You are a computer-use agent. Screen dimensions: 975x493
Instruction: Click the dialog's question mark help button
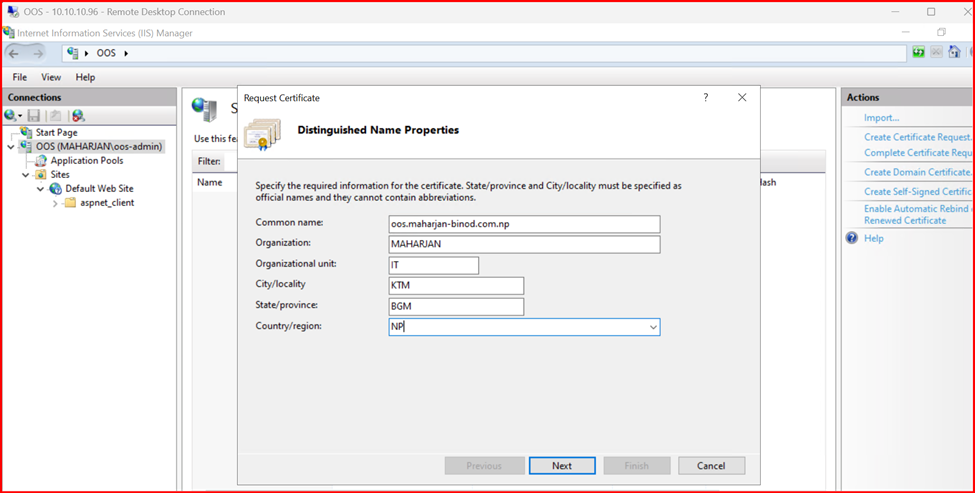(x=705, y=98)
